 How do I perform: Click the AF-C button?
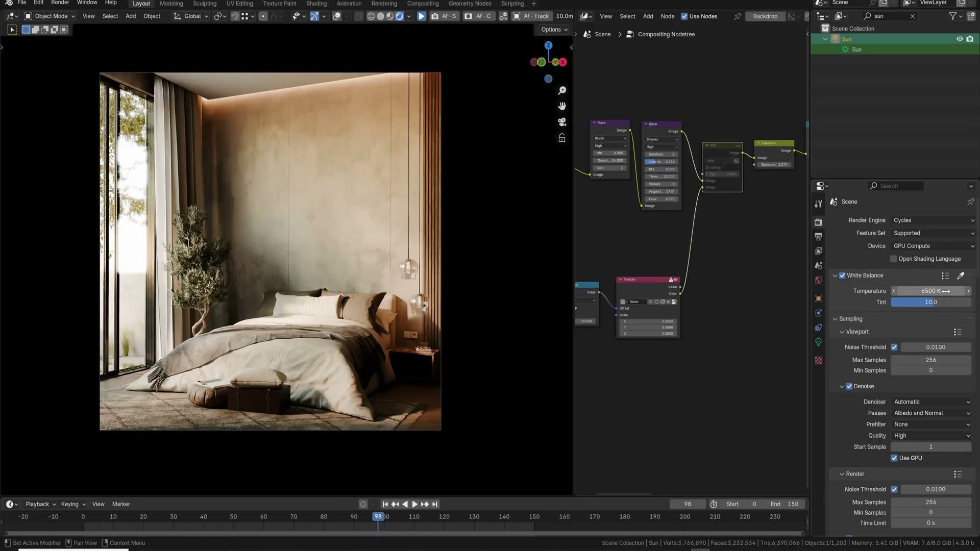(x=478, y=16)
